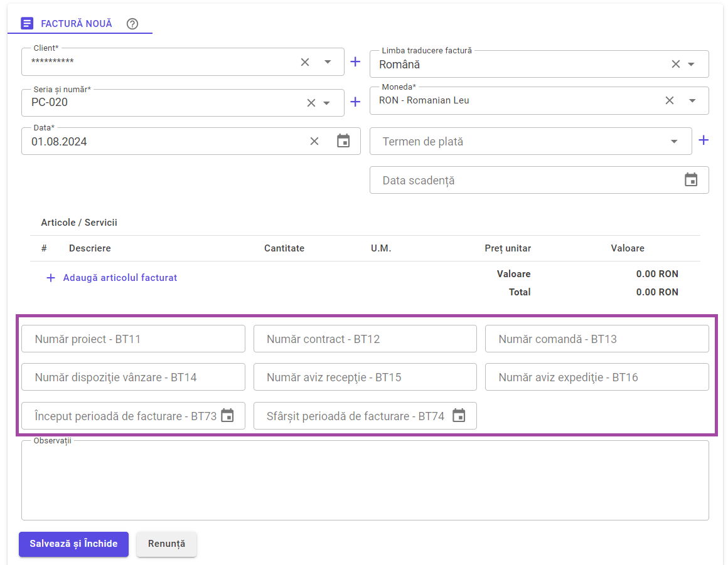The height and width of the screenshot is (565, 728).
Task: Select the Factură Nouă tab
Action: click(76, 24)
